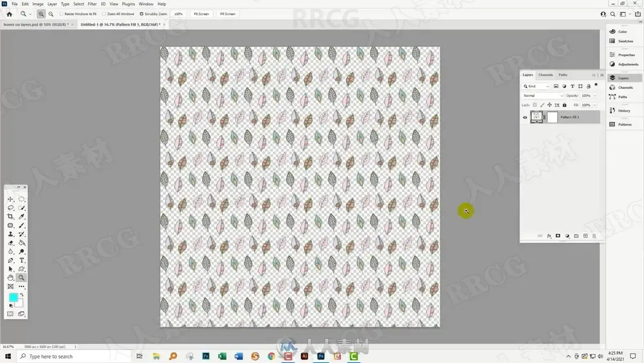The height and width of the screenshot is (363, 644).
Task: Select the Move tool
Action: pyautogui.click(x=10, y=199)
